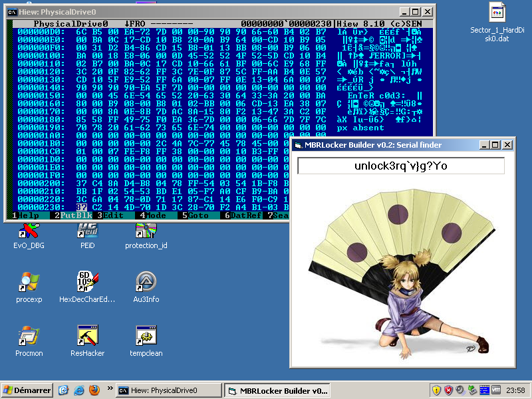The height and width of the screenshot is (399, 532).
Task: Click the highlighted byte 37 at offset 00000230
Action: pos(81,207)
